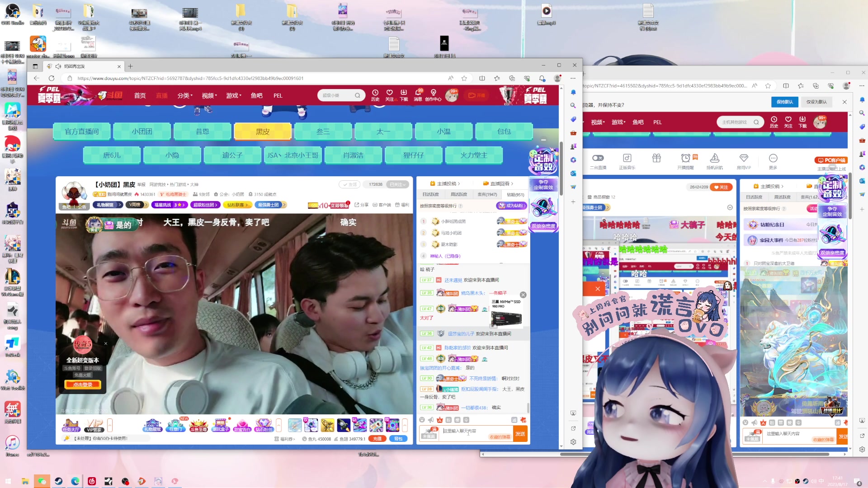Click the 充值 recharge button
868x488 pixels.
click(x=377, y=438)
